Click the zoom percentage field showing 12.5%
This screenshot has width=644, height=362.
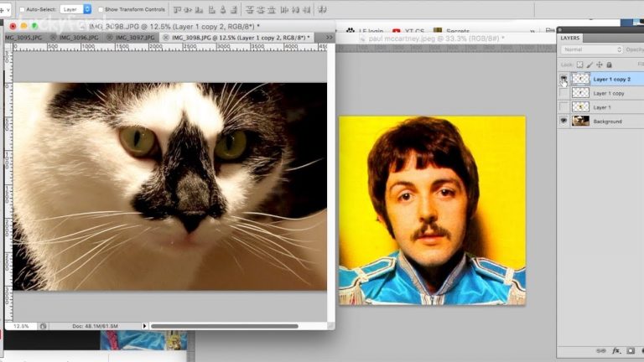click(21, 326)
